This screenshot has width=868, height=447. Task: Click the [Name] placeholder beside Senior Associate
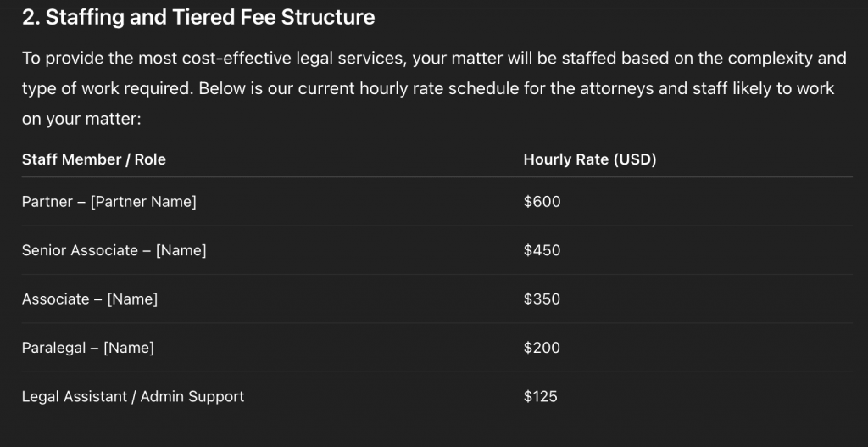pyautogui.click(x=181, y=250)
